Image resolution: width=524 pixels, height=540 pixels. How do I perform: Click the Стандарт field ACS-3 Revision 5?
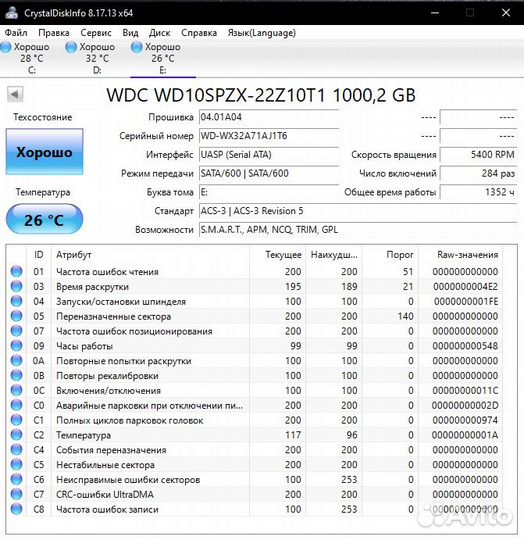358,211
